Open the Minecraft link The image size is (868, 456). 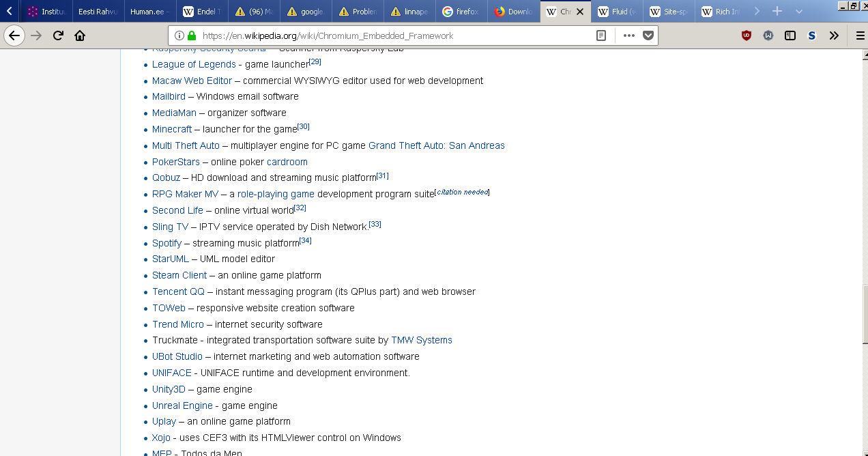click(x=172, y=129)
